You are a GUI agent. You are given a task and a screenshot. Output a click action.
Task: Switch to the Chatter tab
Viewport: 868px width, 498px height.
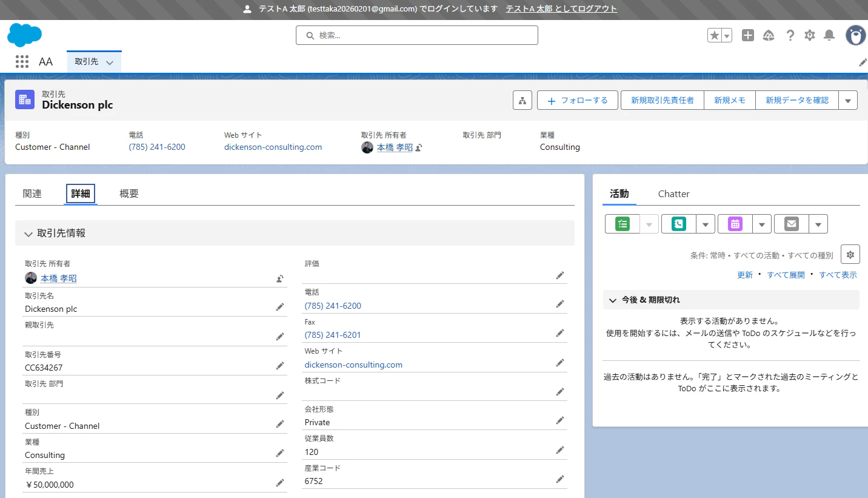coord(674,194)
